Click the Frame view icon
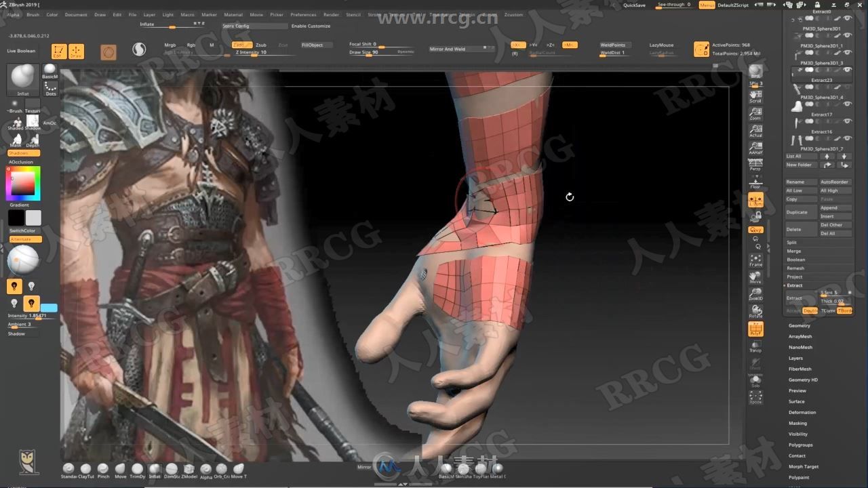The width and height of the screenshot is (868, 488). coord(755,260)
